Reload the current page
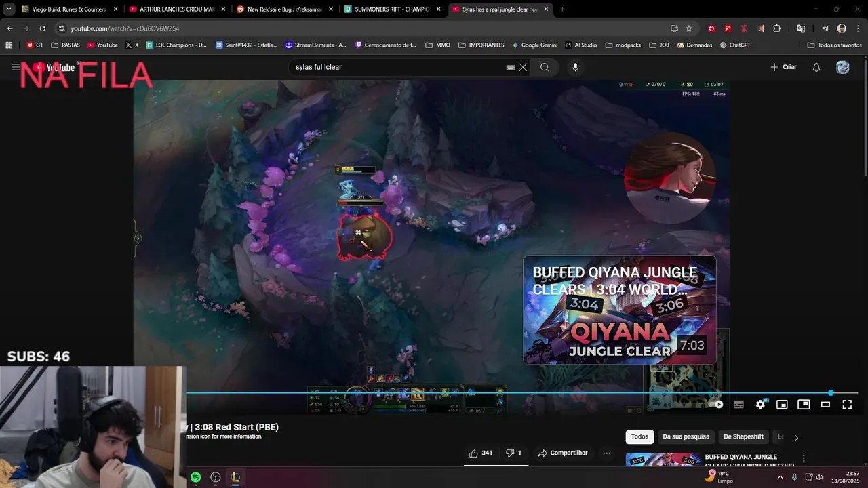 [x=42, y=28]
